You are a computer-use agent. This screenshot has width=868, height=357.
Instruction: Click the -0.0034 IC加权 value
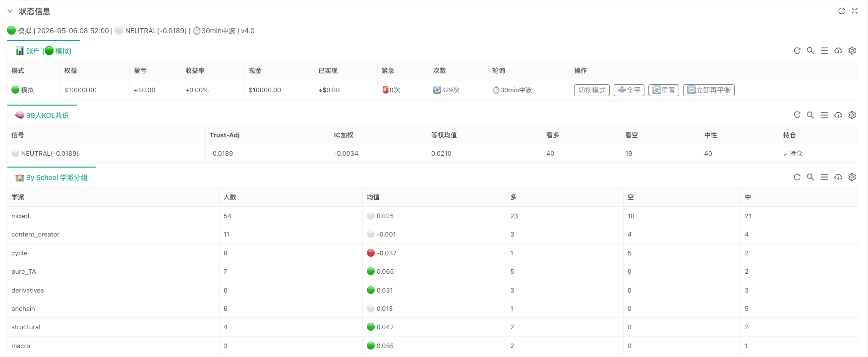pyautogui.click(x=346, y=154)
